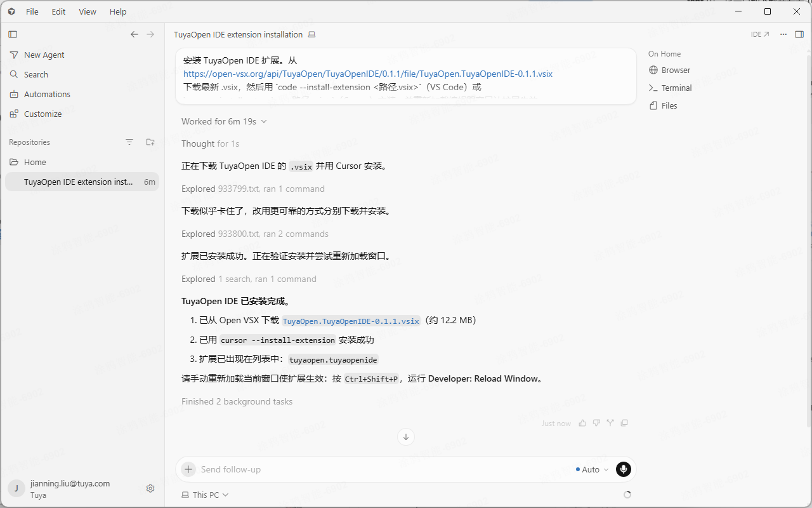Open the open-vsx.org vsix download link

[368, 74]
